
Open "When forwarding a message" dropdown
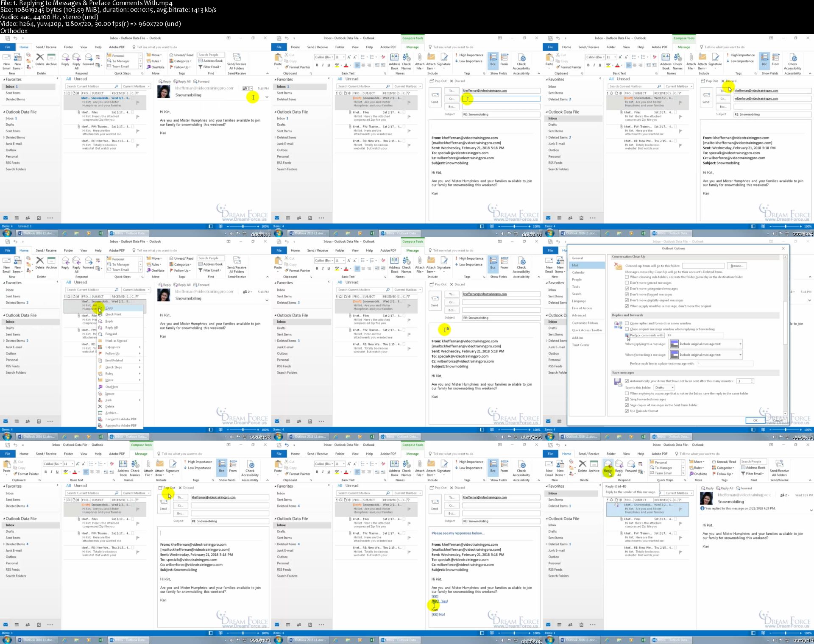706,355
